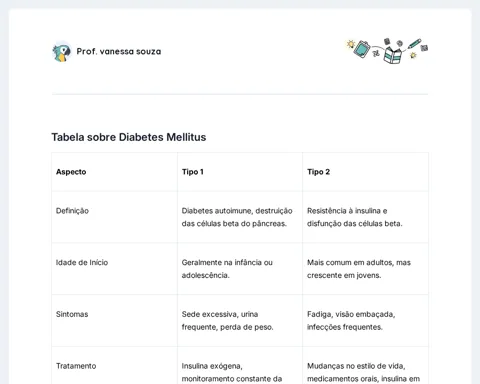480x384 pixels.
Task: Click the Tipo 2 column header
Action: 318,172
